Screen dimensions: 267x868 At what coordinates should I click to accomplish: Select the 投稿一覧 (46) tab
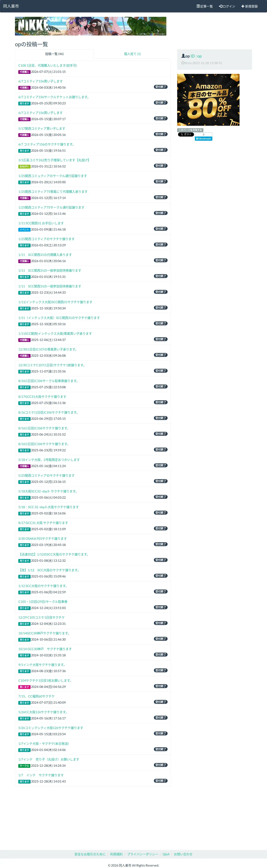54,54
